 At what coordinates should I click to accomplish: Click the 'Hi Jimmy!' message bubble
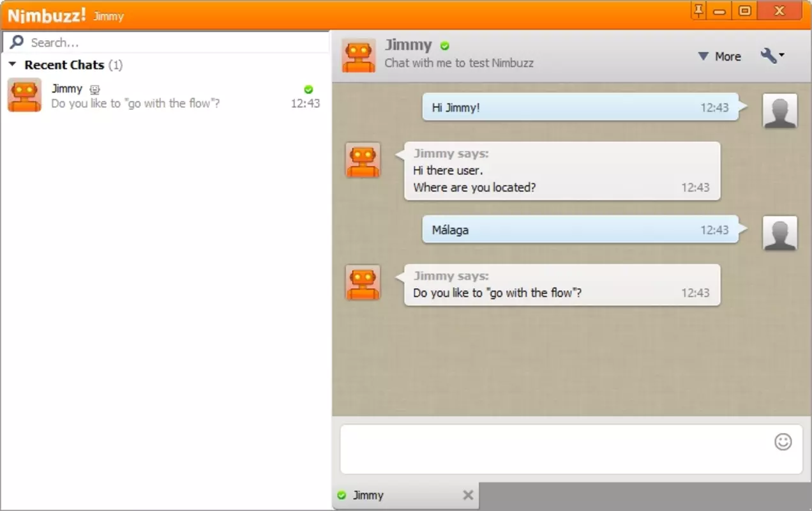[583, 107]
